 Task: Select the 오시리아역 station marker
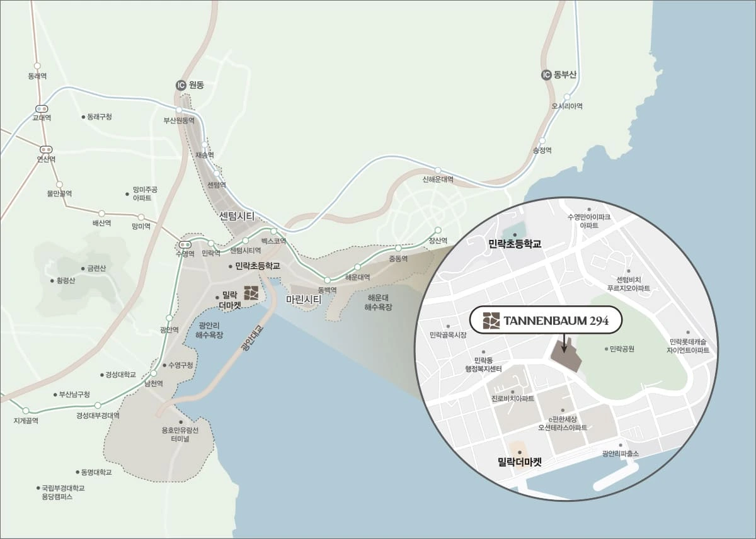[x=567, y=97]
